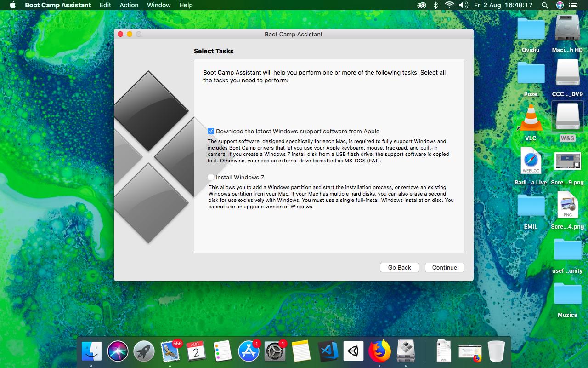The width and height of the screenshot is (588, 368).
Task: Open Visual Studio Code in Dock
Action: point(328,352)
